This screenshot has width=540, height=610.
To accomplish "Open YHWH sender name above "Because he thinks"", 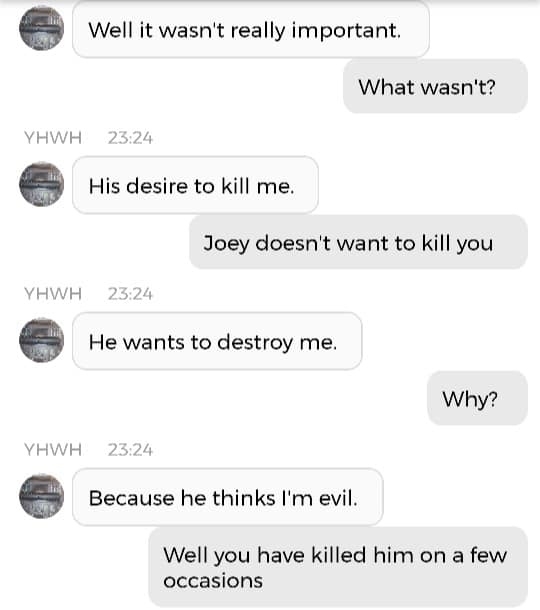I will 53,449.
